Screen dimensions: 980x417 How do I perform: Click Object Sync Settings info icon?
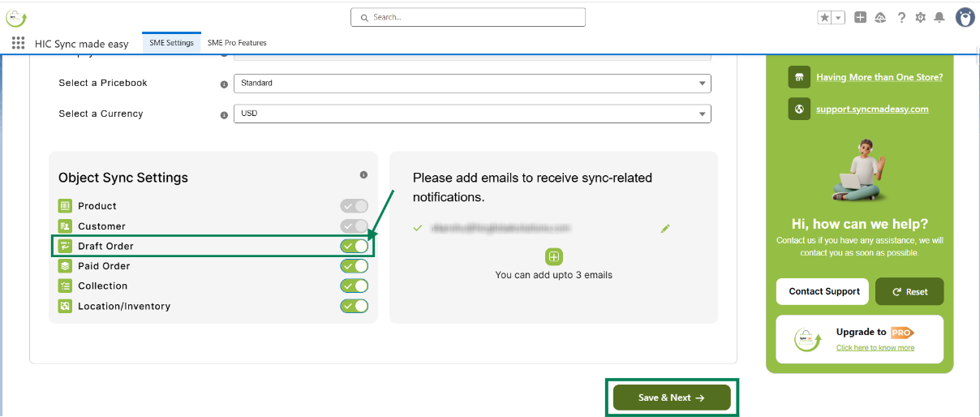pos(363,175)
